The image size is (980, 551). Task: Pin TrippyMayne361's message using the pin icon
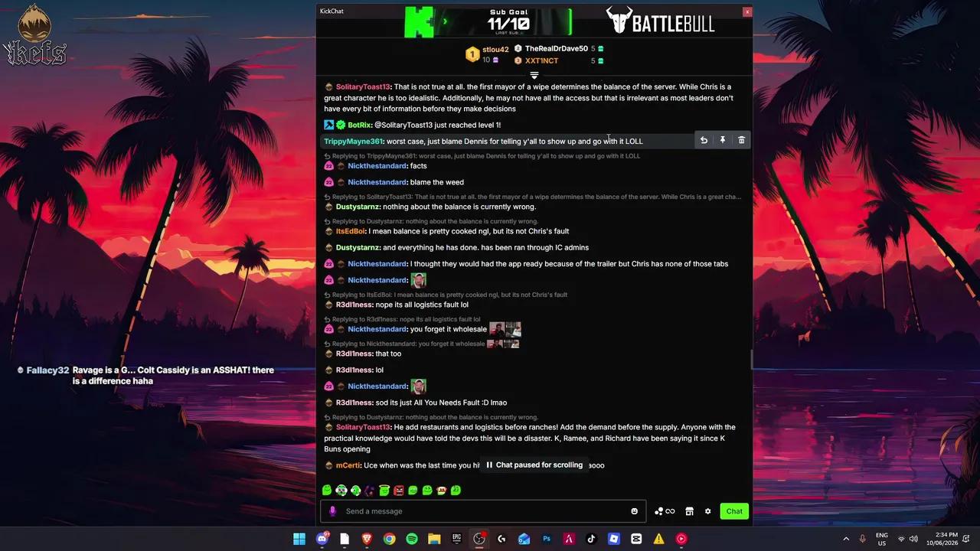point(722,140)
